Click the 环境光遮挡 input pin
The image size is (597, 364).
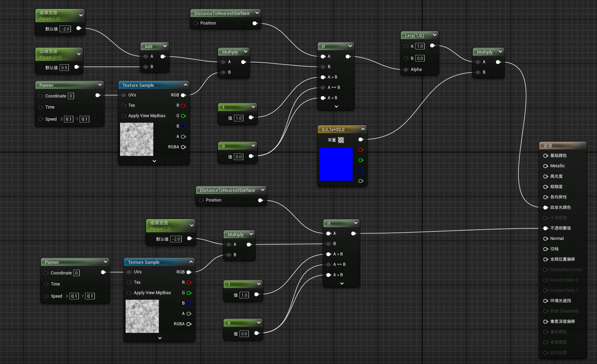tap(546, 301)
